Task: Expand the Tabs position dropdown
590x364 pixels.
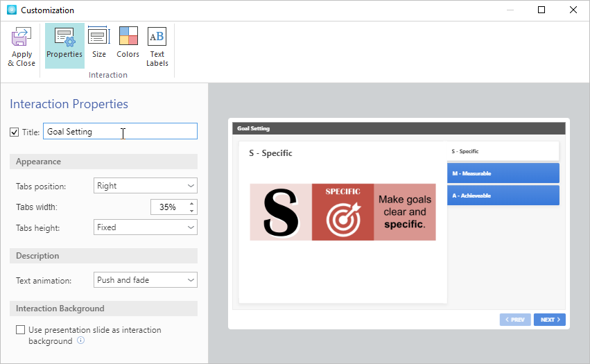Action: (x=145, y=186)
